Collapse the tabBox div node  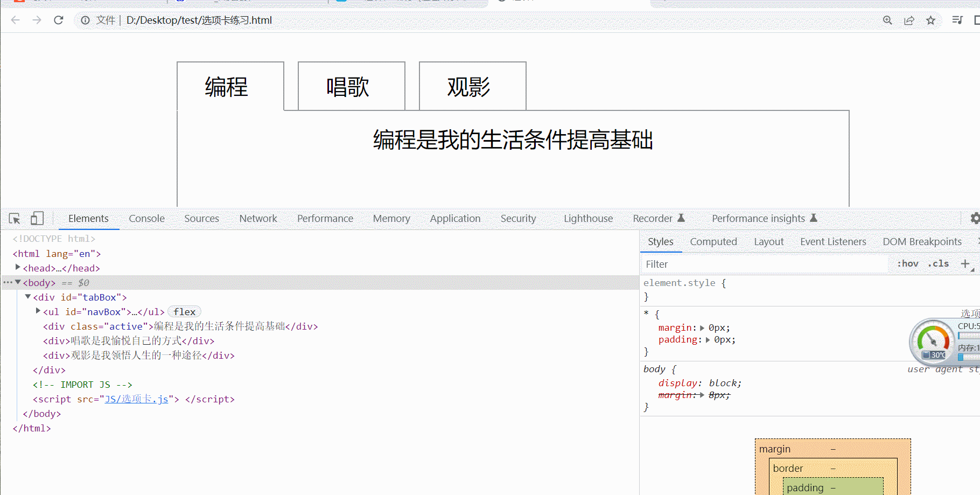pos(28,297)
